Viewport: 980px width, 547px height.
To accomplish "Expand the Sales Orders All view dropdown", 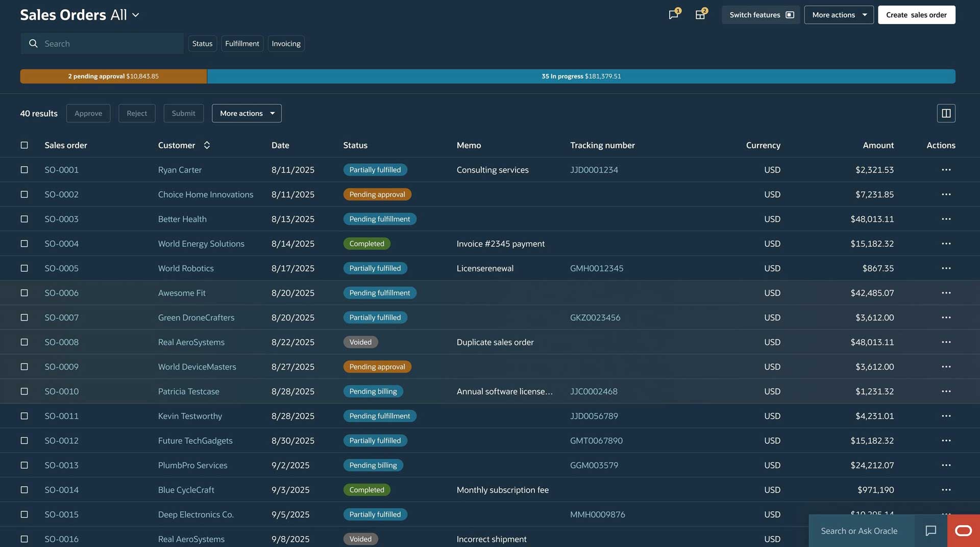I will coord(136,15).
